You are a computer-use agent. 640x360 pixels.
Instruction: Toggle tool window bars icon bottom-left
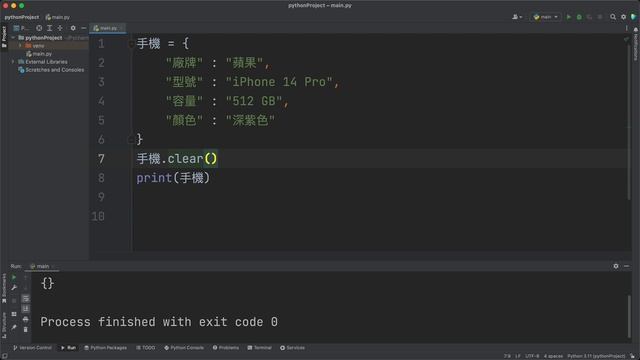4,356
